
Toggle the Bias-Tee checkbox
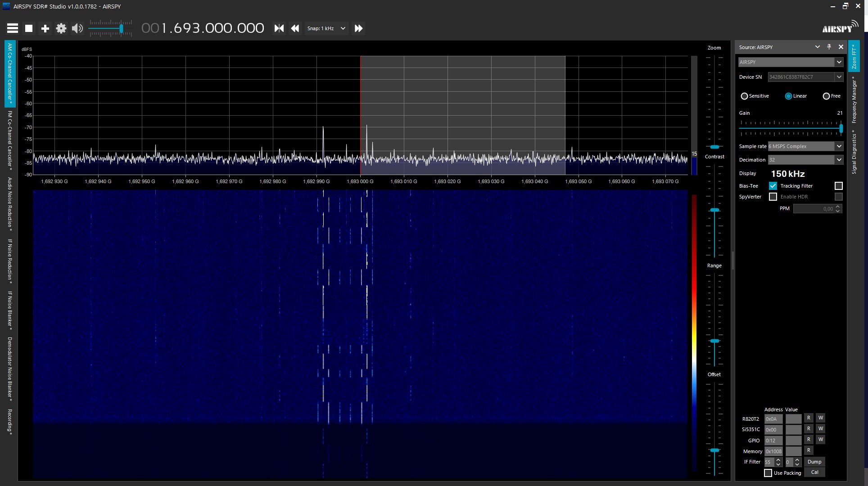[773, 186]
